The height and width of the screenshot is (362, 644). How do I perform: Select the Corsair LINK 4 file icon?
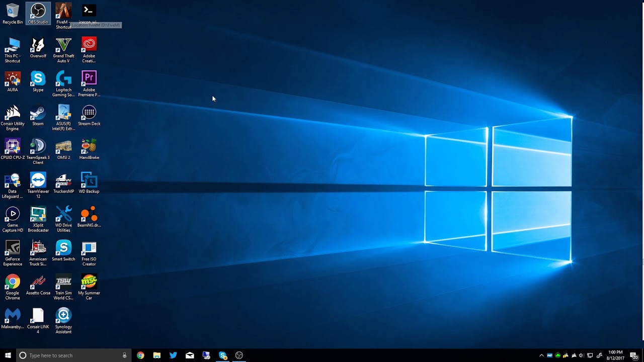click(x=38, y=321)
